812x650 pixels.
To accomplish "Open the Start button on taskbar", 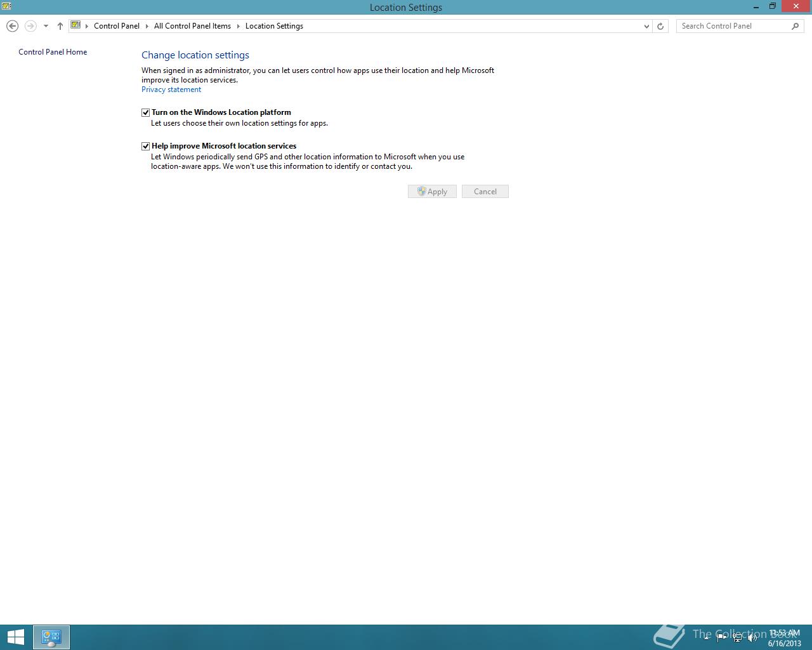I will (x=15, y=637).
